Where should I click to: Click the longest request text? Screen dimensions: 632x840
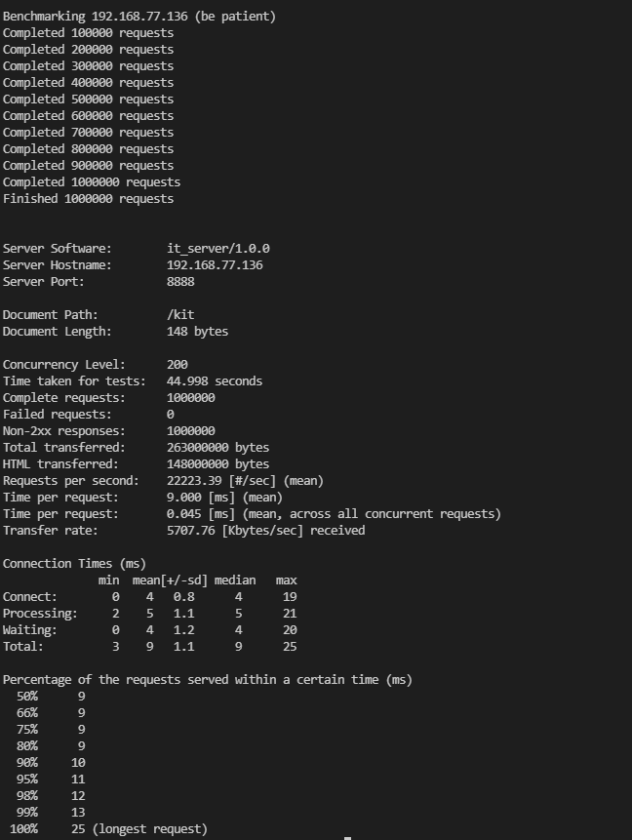150,829
